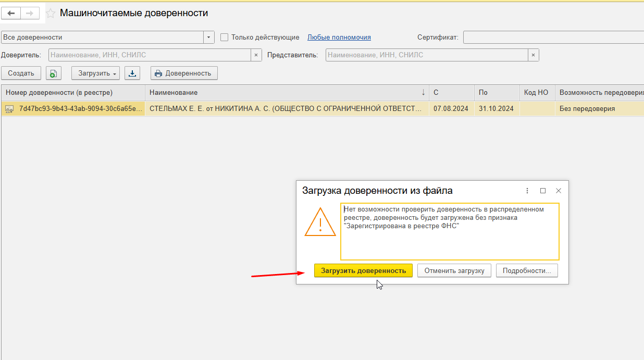Click in the Сертификат input field
Viewport: 644px width, 360px height.
[x=552, y=38]
